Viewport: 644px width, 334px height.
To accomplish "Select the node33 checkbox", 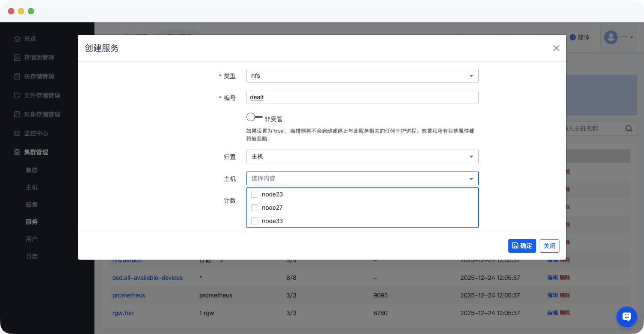I will pyautogui.click(x=255, y=221).
